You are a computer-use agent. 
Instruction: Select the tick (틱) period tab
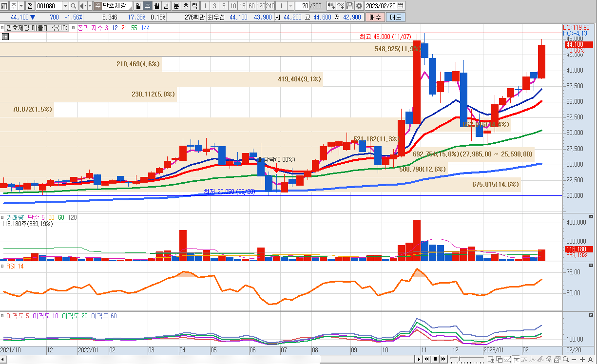pos(194,6)
